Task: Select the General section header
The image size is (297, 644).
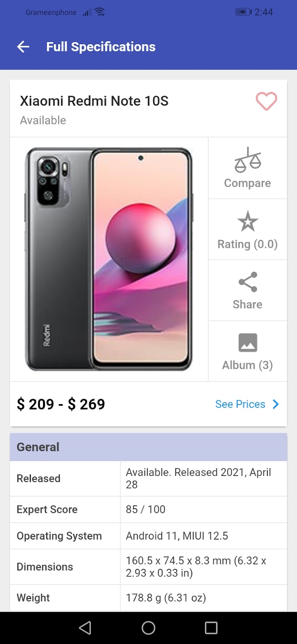Action: point(148,447)
